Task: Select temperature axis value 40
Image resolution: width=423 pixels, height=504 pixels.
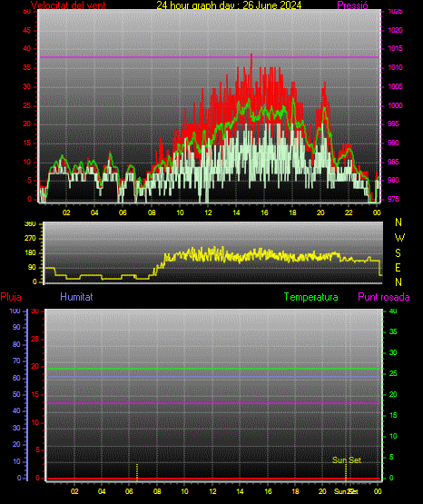Action: click(393, 311)
